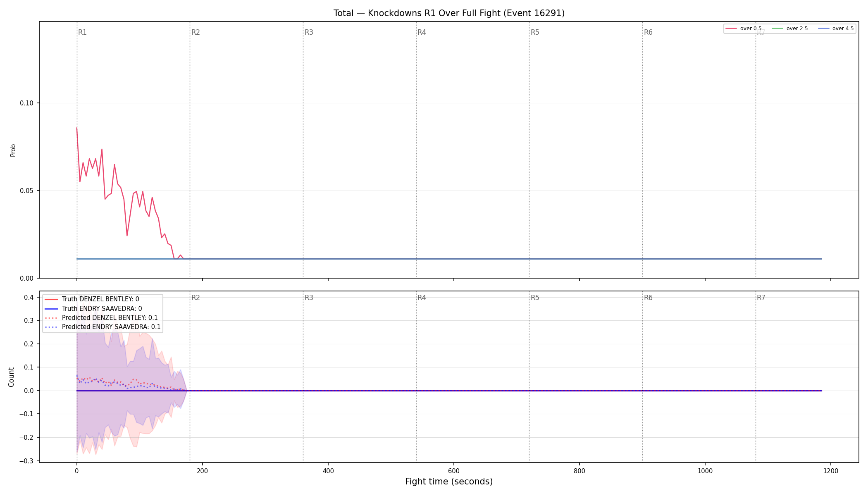This screenshot has height=496, width=868.
Task: Select the Truth DENZEL BENTLEY legend item
Action: tap(92, 299)
